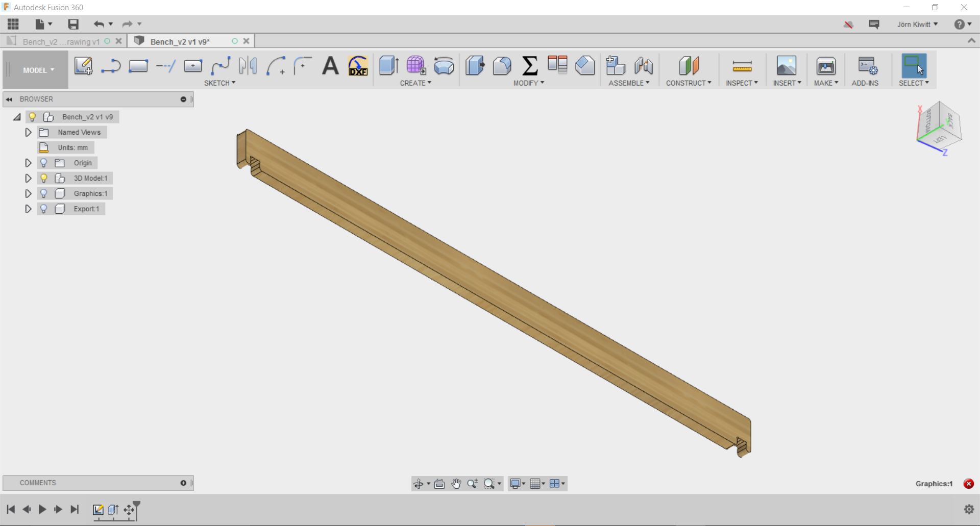Create a new sketch with the sketch icon

tap(83, 66)
